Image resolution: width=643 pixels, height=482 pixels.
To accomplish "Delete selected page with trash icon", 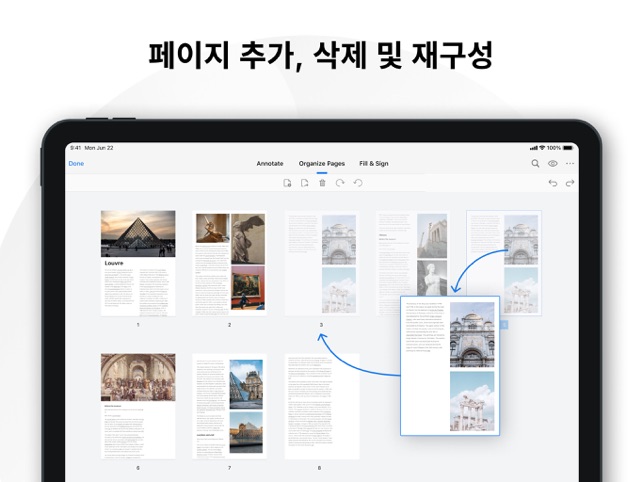I will click(322, 183).
